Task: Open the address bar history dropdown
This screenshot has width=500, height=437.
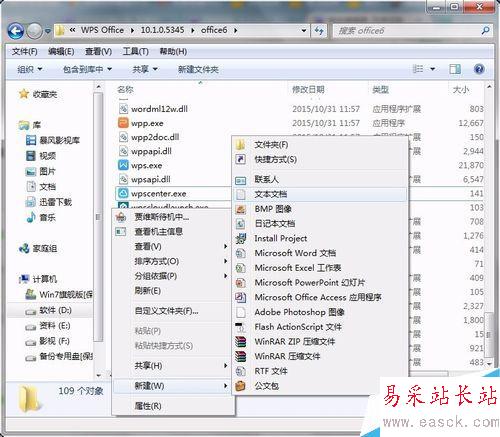Action: (x=304, y=30)
